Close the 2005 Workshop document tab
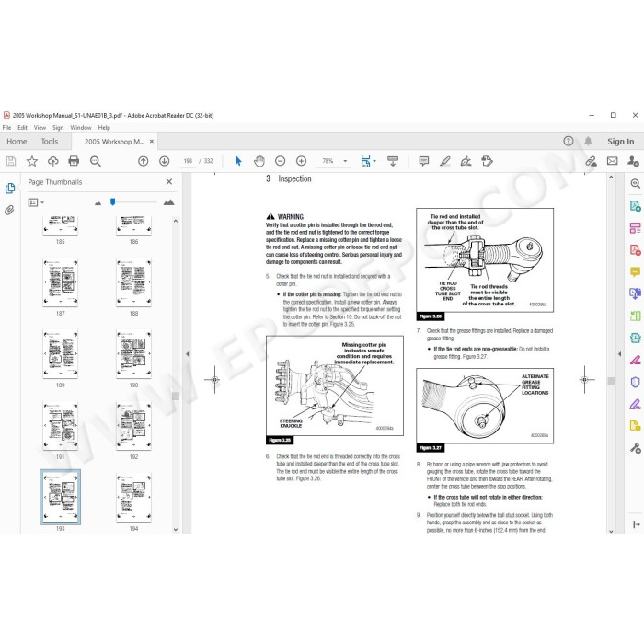 [x=152, y=142]
